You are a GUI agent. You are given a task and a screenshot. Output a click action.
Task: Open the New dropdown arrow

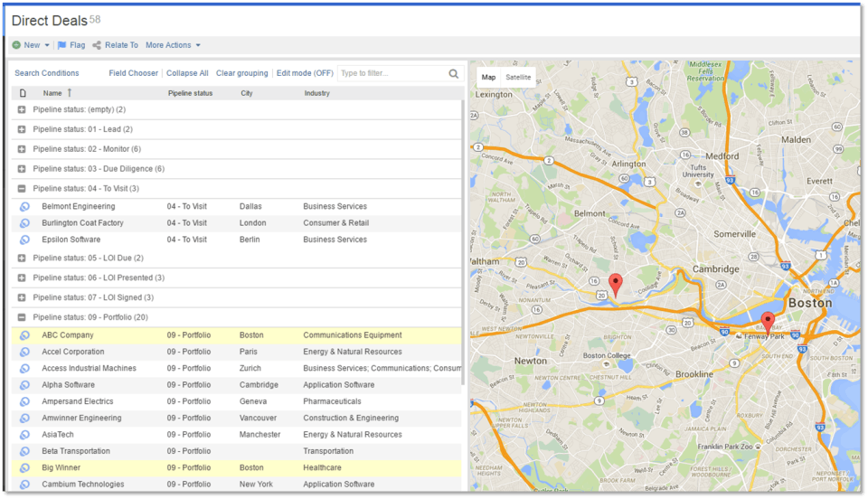point(47,45)
